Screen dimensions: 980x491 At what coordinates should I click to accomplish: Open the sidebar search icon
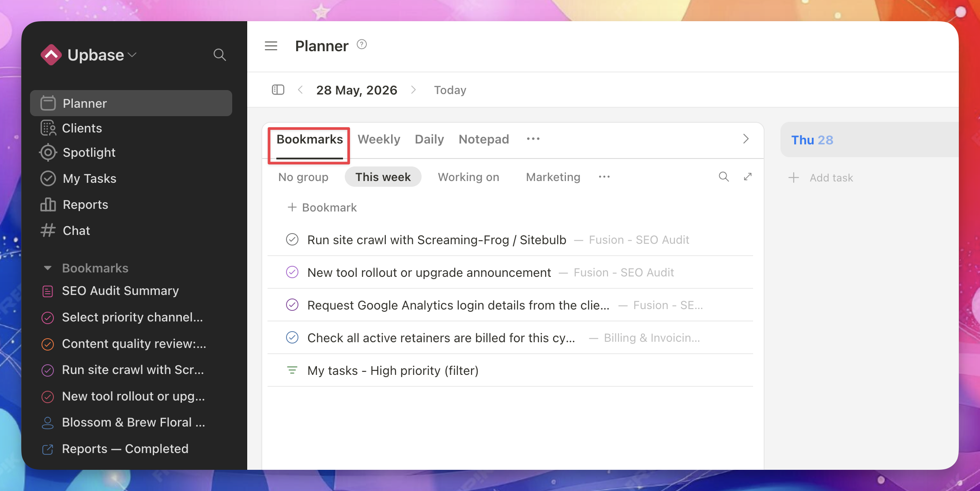pos(219,55)
